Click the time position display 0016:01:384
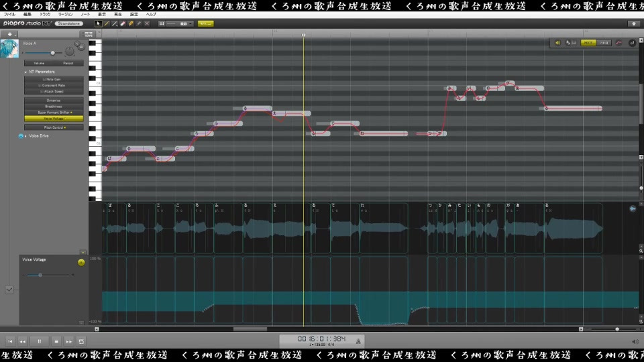The width and height of the screenshot is (644, 362). [321, 339]
